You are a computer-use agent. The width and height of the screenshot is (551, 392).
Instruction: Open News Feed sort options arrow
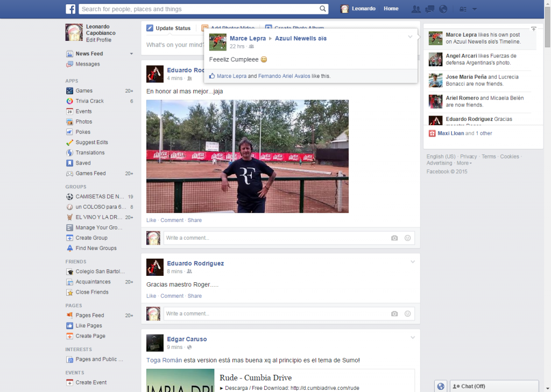[131, 54]
